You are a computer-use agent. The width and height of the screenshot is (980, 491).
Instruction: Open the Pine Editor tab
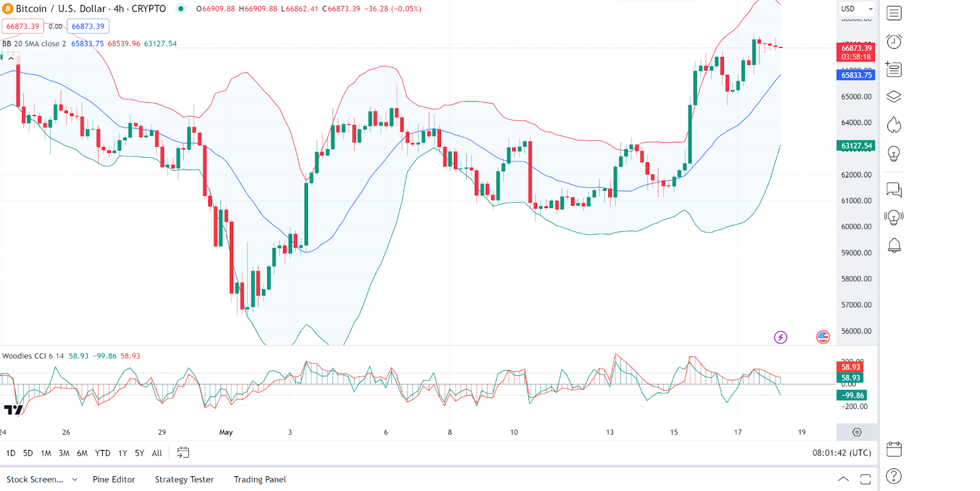tap(114, 479)
